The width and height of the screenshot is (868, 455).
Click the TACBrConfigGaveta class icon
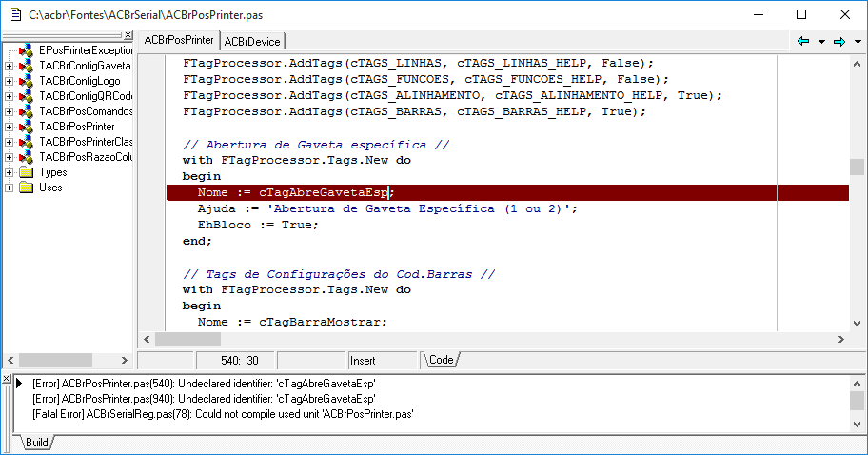[x=26, y=66]
